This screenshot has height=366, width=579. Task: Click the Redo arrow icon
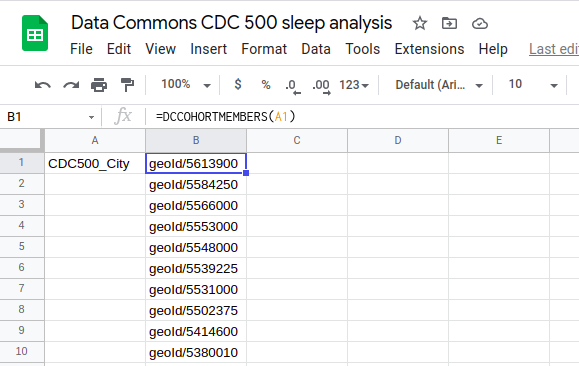point(71,85)
